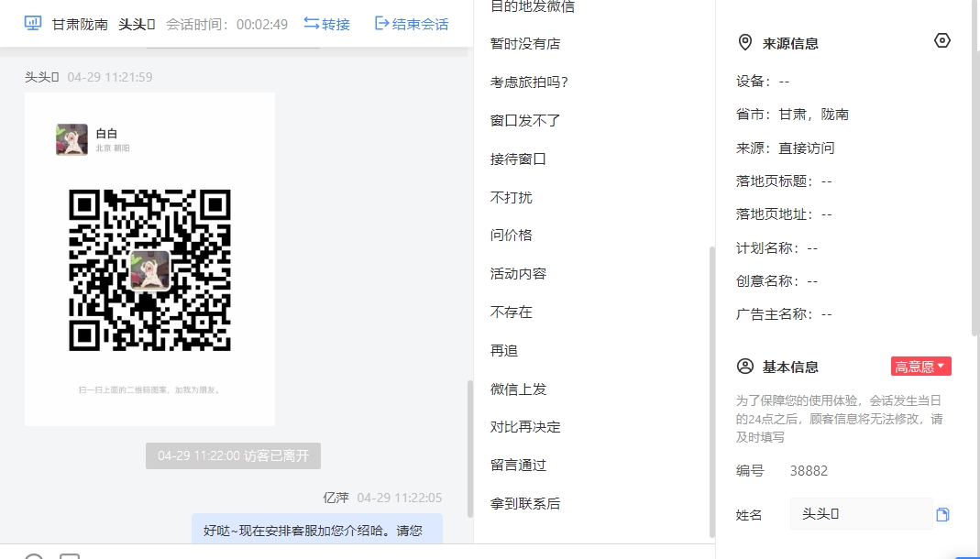Select quick reply 不存在
The image size is (980, 559).
pyautogui.click(x=512, y=312)
